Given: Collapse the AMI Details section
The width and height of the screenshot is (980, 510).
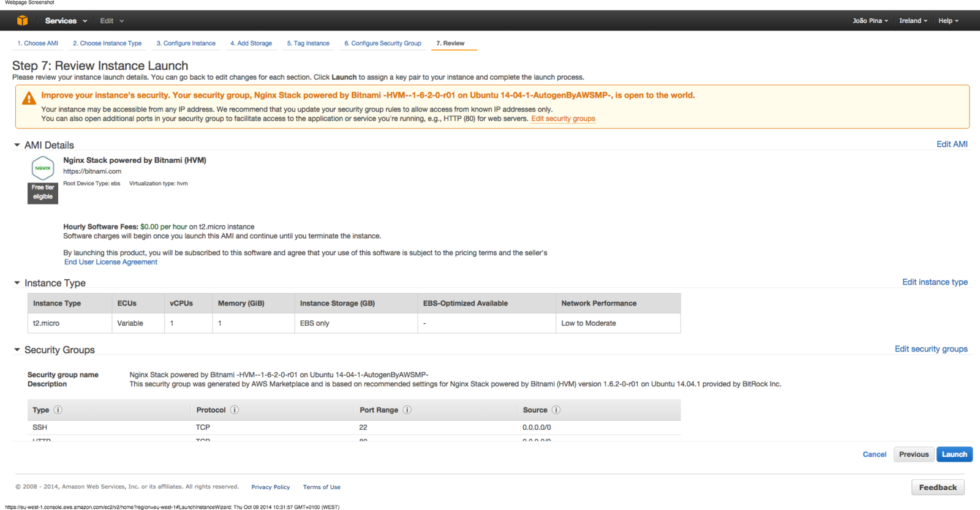Looking at the screenshot, I should [17, 145].
